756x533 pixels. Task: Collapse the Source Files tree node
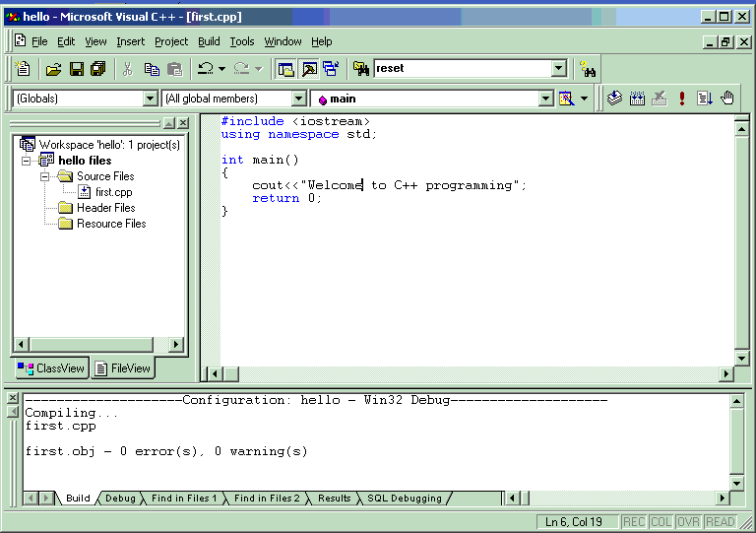pyautogui.click(x=45, y=176)
